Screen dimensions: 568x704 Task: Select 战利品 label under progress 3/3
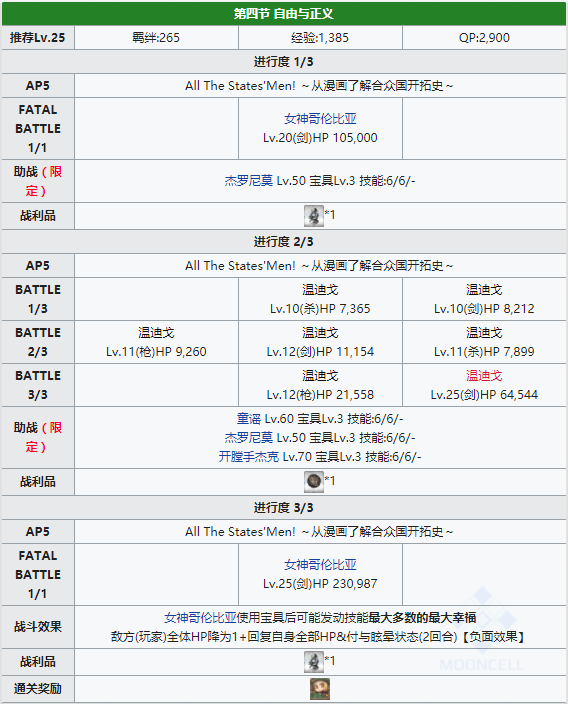[x=38, y=662]
